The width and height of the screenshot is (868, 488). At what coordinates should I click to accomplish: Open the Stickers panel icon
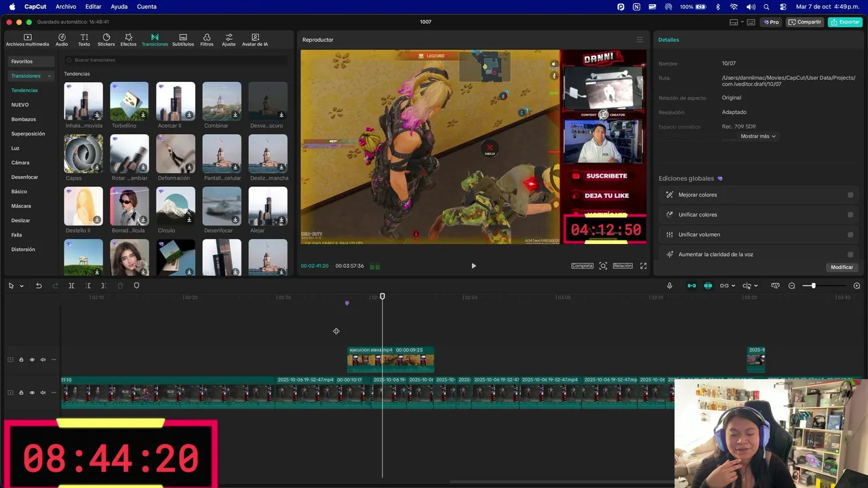tap(106, 37)
